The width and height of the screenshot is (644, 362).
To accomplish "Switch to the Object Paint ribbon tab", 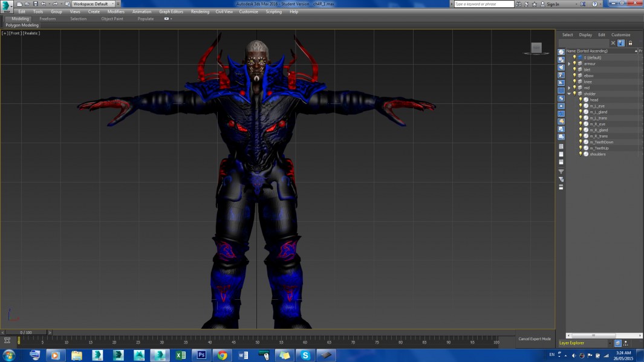I will point(112,19).
